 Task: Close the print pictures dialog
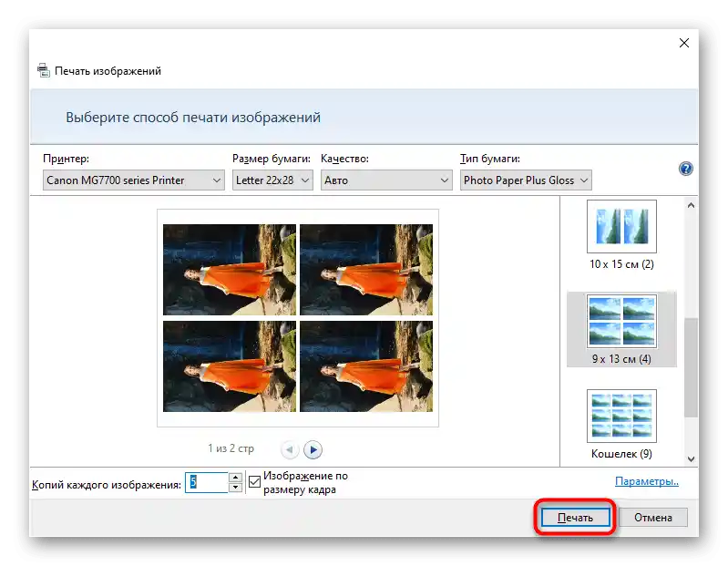pos(684,43)
